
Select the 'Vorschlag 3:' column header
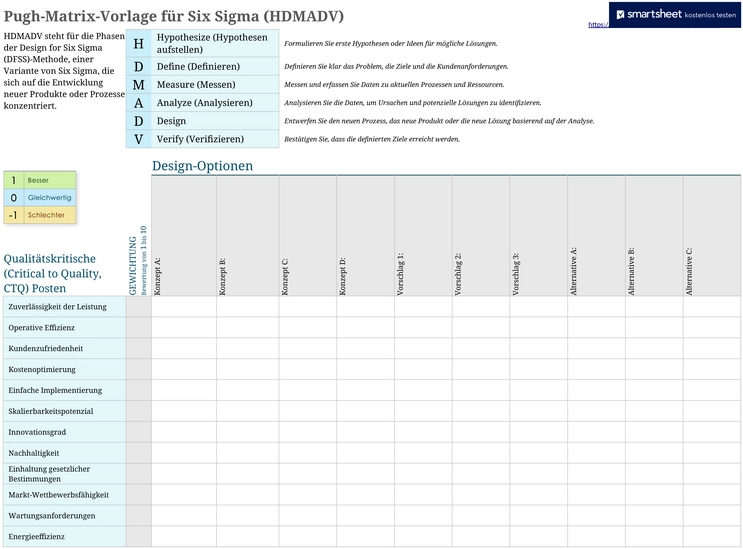[x=539, y=236]
